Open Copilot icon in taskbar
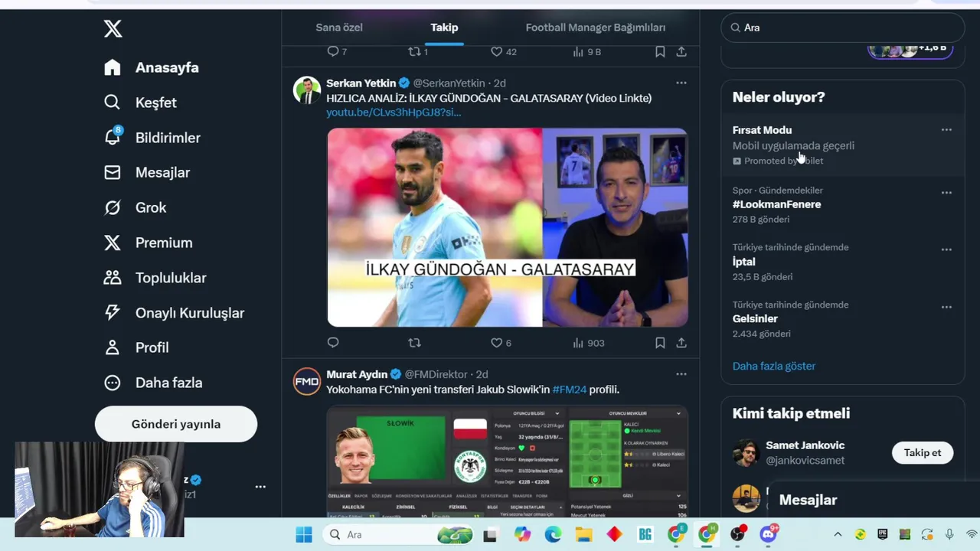This screenshot has width=980, height=551. tap(522, 535)
